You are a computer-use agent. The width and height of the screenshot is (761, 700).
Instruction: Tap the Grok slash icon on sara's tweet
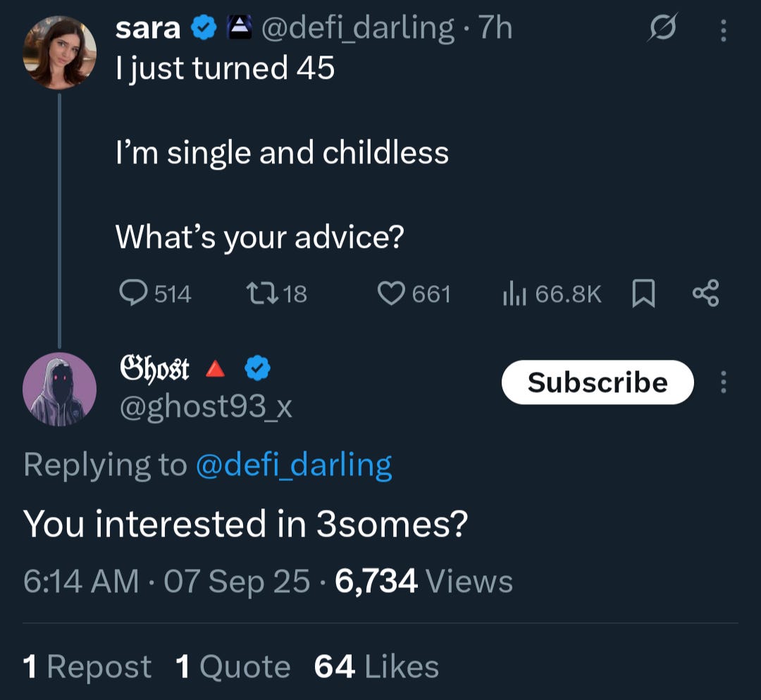point(662,30)
